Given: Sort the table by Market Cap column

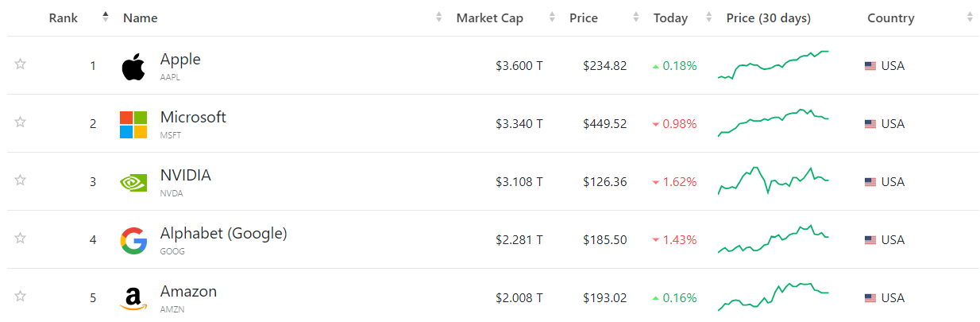Looking at the screenshot, I should coord(489,17).
